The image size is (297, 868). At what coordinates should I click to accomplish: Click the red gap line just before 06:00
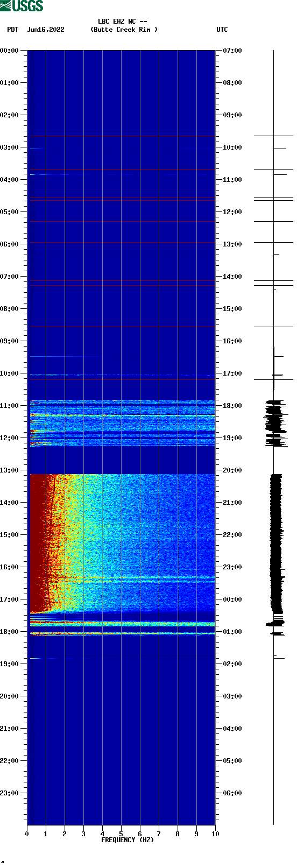click(122, 243)
